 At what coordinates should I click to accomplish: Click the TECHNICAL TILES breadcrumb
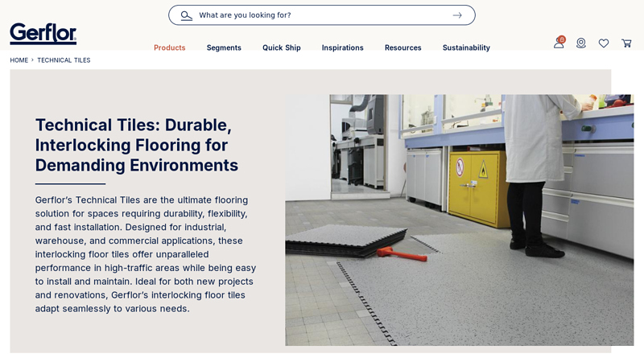pyautogui.click(x=64, y=60)
